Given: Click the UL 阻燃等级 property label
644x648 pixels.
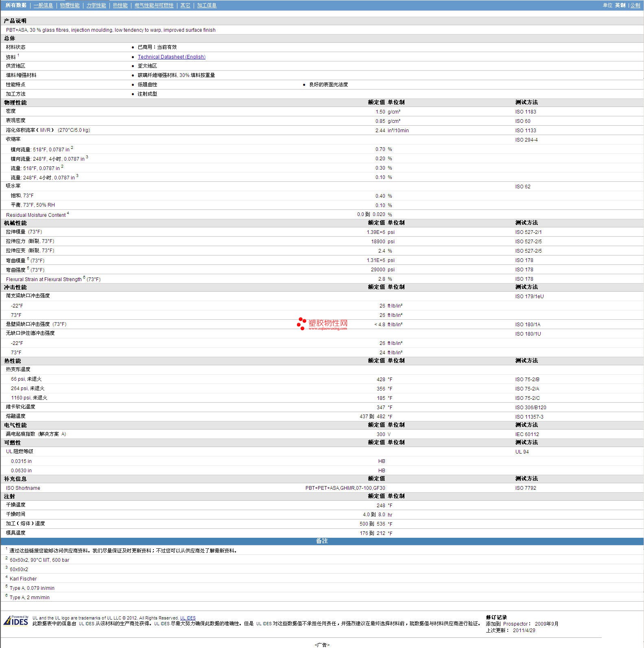Looking at the screenshot, I should point(20,452).
